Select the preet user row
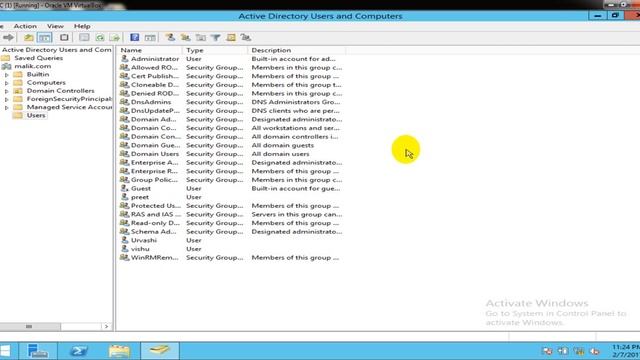This screenshot has height=360, width=640. 231,197
